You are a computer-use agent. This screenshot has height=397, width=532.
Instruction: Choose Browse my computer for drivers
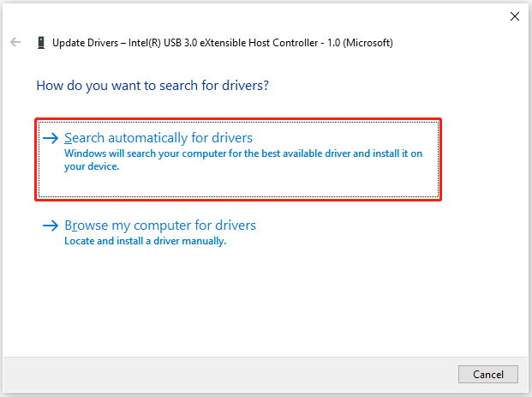[149, 232]
